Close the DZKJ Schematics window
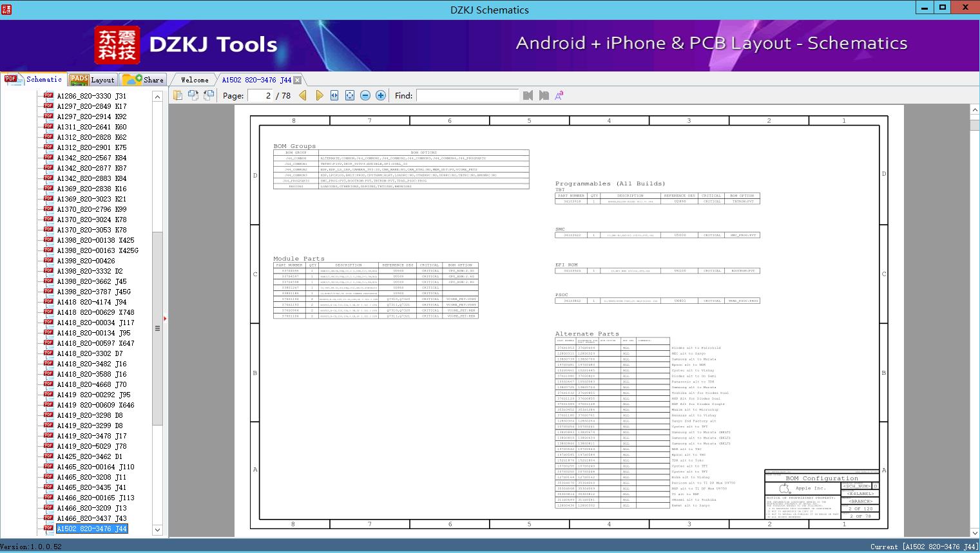Screen dimensions: 980x553 pos(966,8)
